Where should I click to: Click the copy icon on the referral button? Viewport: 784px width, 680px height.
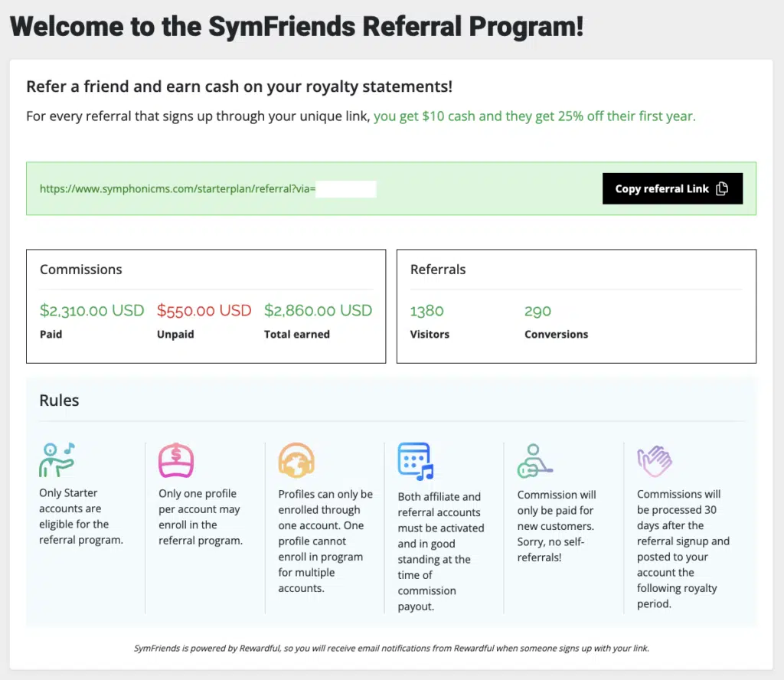724,188
